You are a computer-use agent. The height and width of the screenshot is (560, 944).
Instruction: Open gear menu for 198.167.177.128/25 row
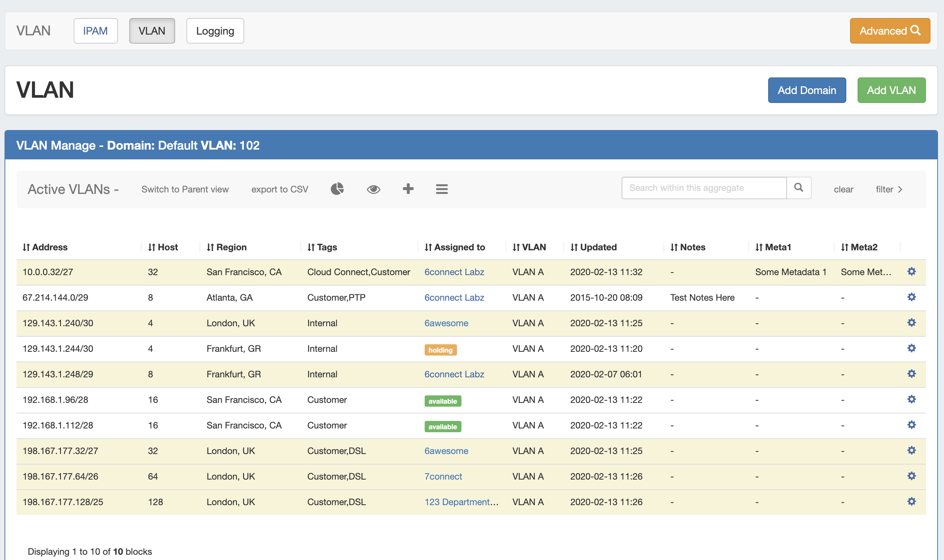click(x=911, y=501)
